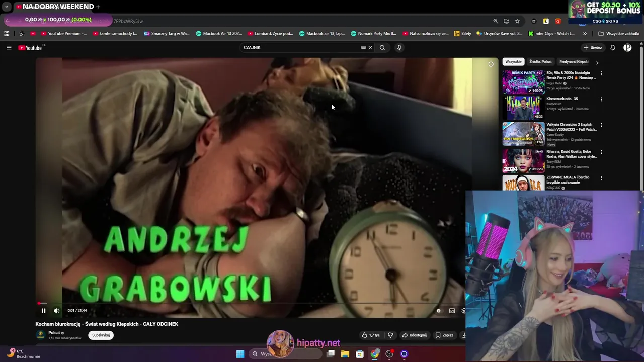The width and height of the screenshot is (644, 362).
Task: Open the Polsat channel avatar
Action: click(40, 335)
